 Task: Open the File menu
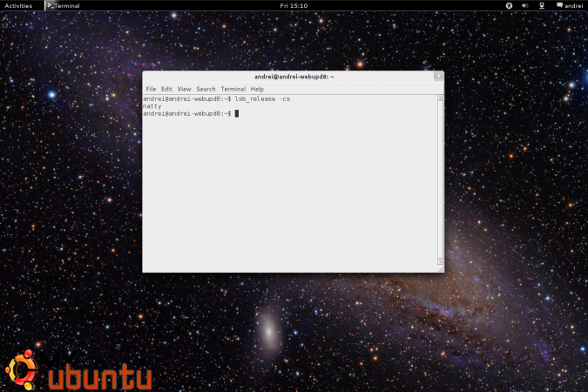pos(151,89)
